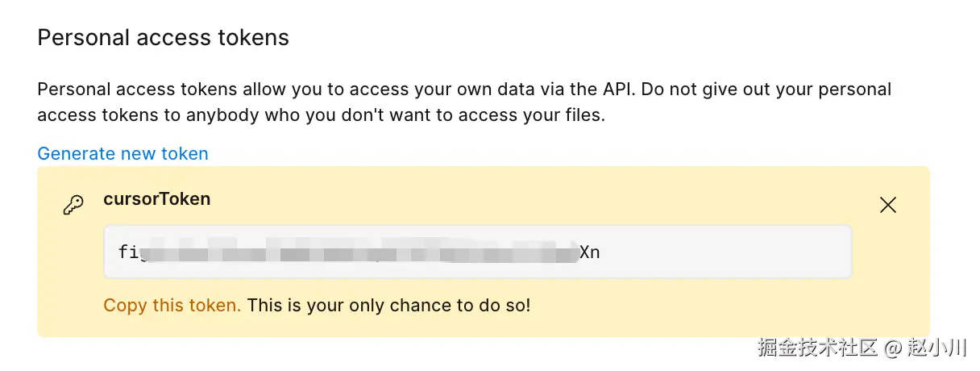Click the Personal access tokens heading

pos(163,37)
